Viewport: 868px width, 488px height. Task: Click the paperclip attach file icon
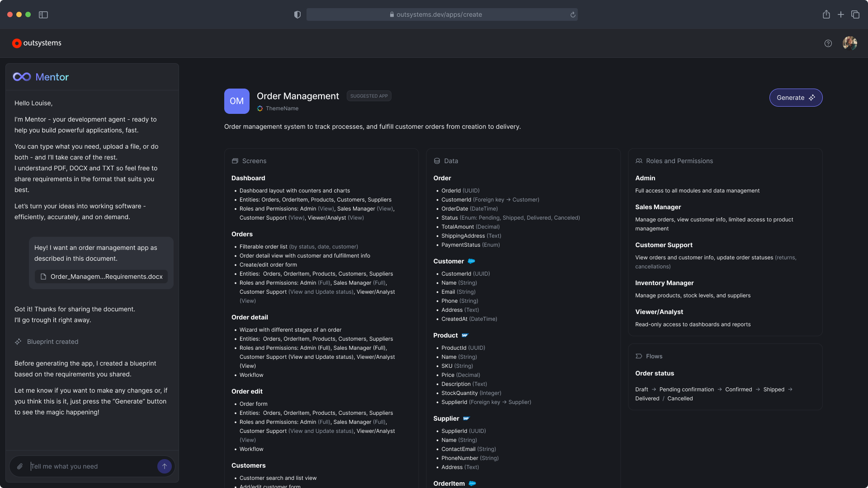coord(20,466)
